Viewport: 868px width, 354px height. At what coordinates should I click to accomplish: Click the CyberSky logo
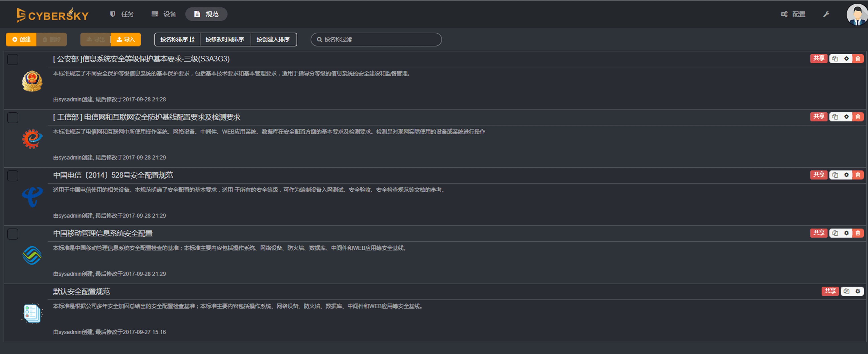coord(53,15)
